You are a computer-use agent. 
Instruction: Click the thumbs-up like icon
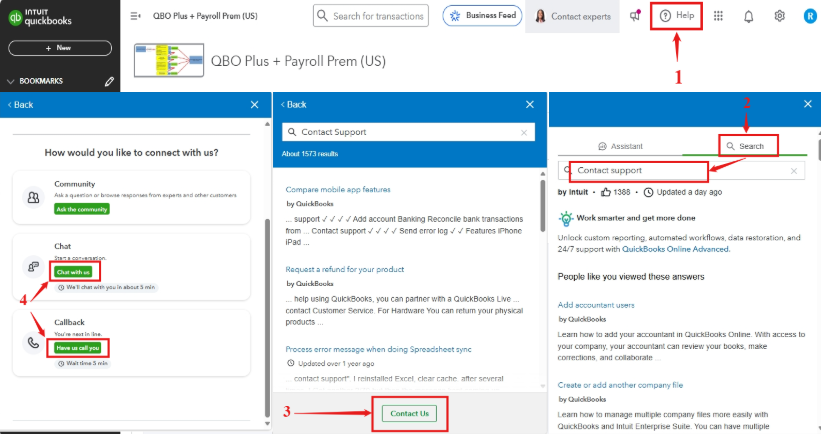[606, 192]
